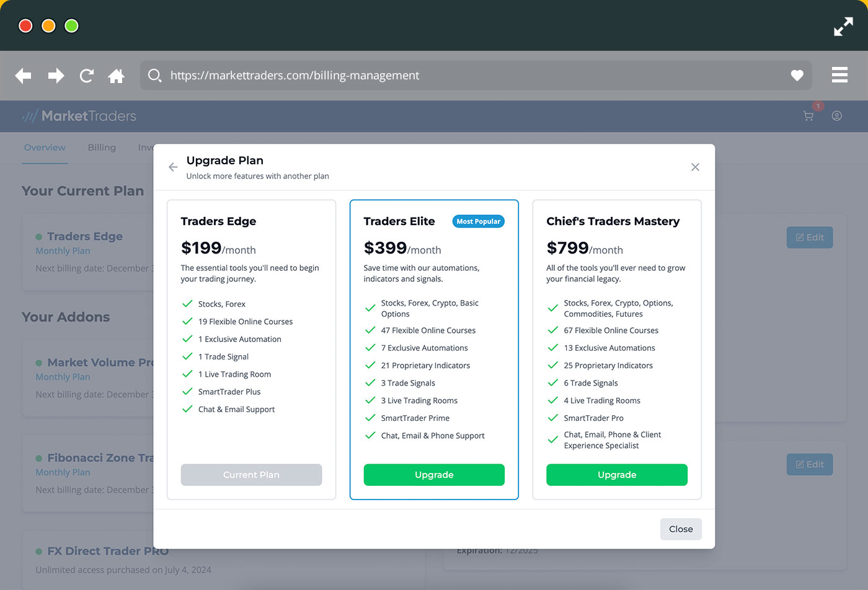
Task: Click '1 Exclusive Automation' feature
Action: [x=240, y=340]
